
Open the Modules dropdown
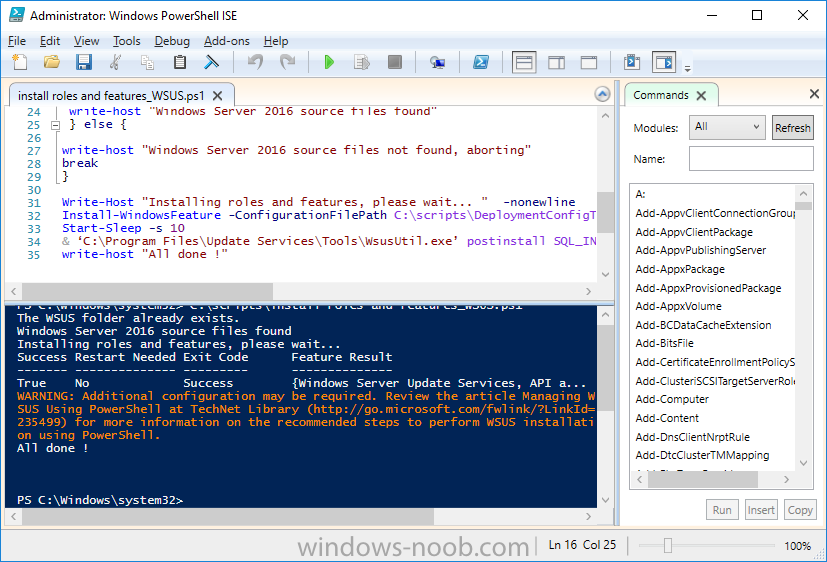pos(727,127)
